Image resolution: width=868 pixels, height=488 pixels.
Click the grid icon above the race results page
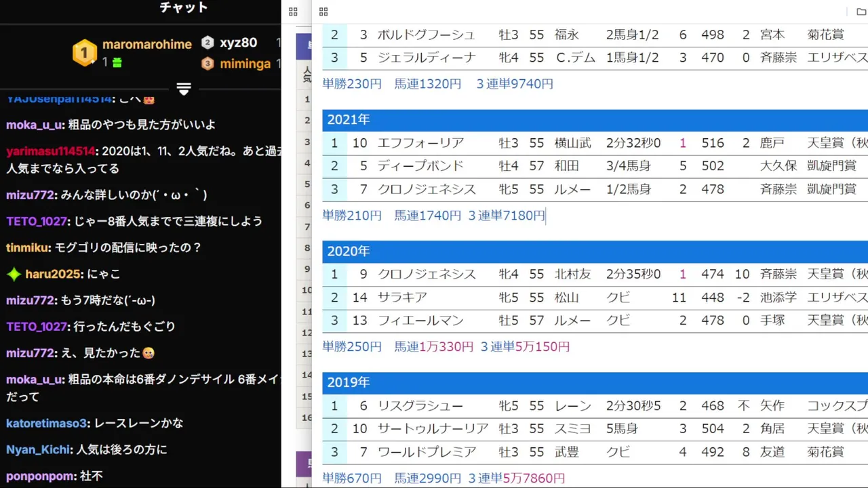[323, 12]
